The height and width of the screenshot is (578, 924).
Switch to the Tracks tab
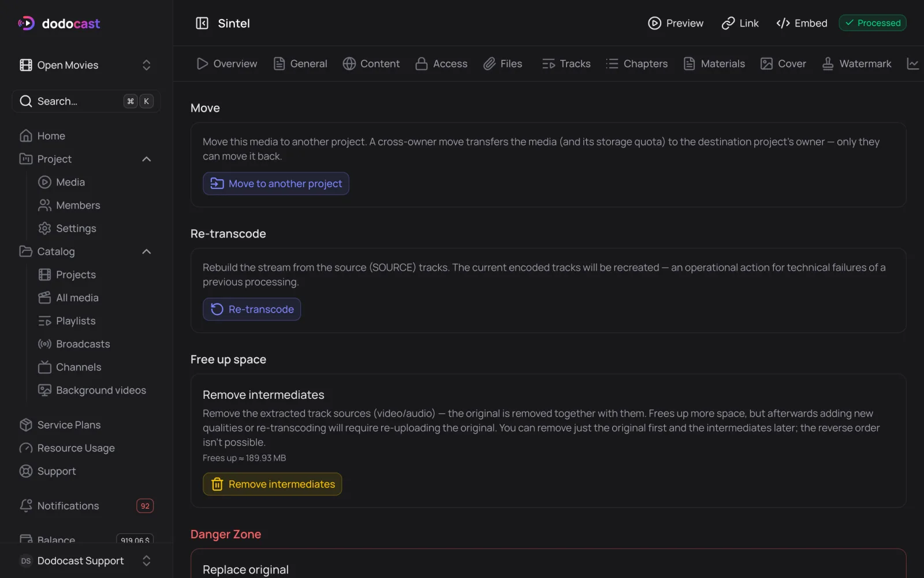pos(567,64)
